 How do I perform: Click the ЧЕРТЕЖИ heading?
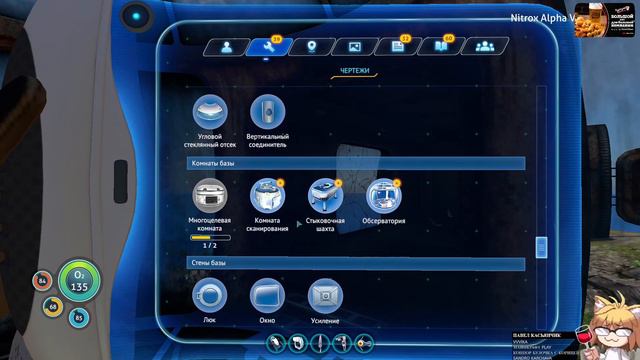(354, 71)
